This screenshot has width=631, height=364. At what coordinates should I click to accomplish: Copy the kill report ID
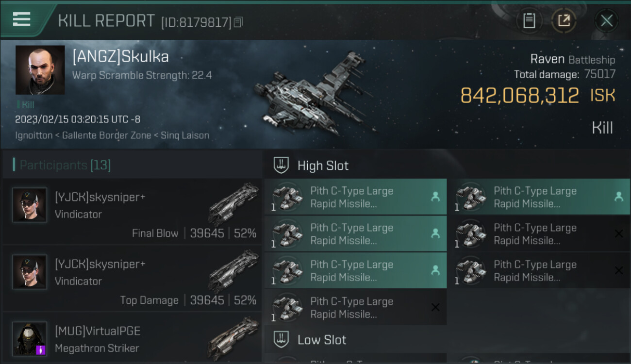point(238,22)
